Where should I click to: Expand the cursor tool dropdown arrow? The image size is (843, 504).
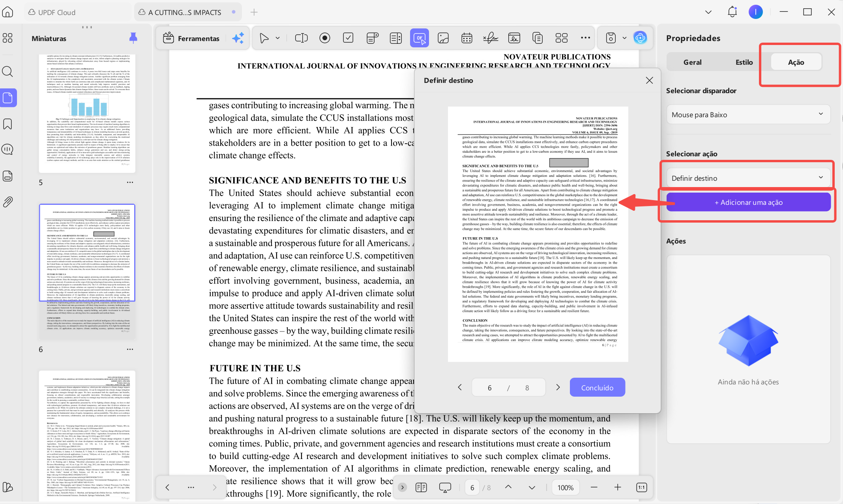pyautogui.click(x=277, y=38)
